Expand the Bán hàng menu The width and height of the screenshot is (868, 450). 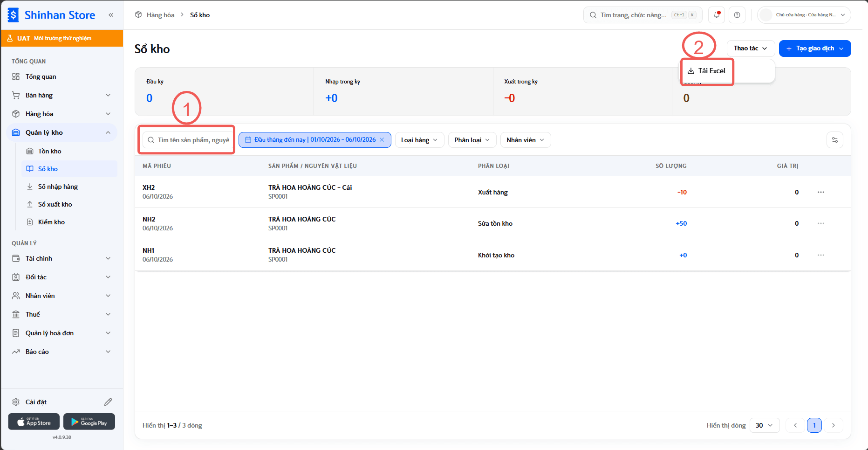pyautogui.click(x=62, y=95)
